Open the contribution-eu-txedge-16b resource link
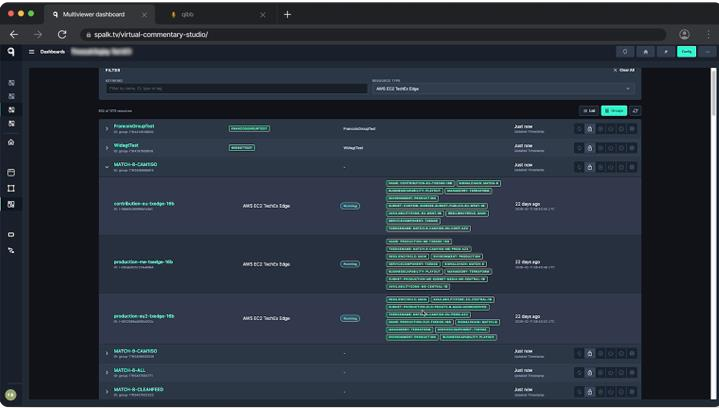Image resolution: width=719 pixels, height=408 pixels. coord(144,204)
